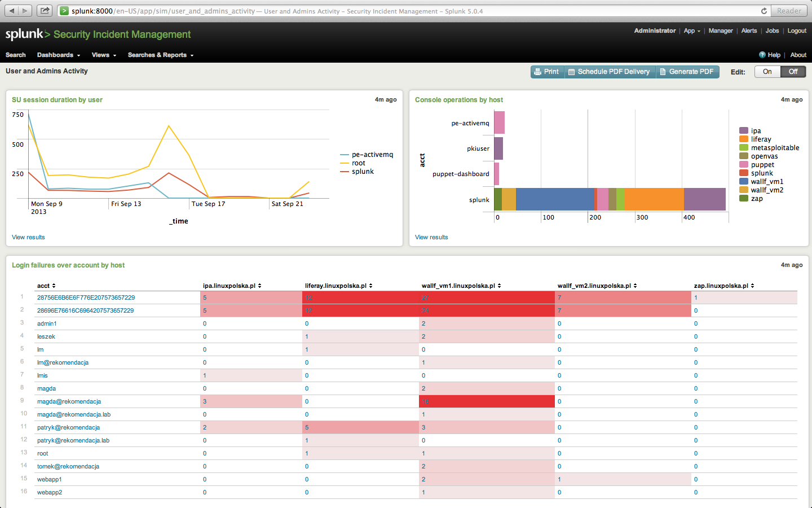Open the tomek@rekomendacja account
The image size is (812, 508).
pos(68,466)
